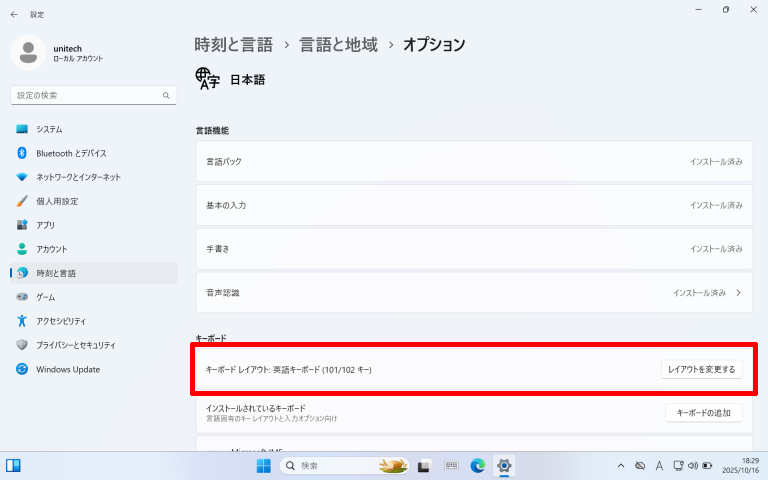The width and height of the screenshot is (768, 480).
Task: Open Bluetooth とデバイス in the sidebar
Action: 71,153
